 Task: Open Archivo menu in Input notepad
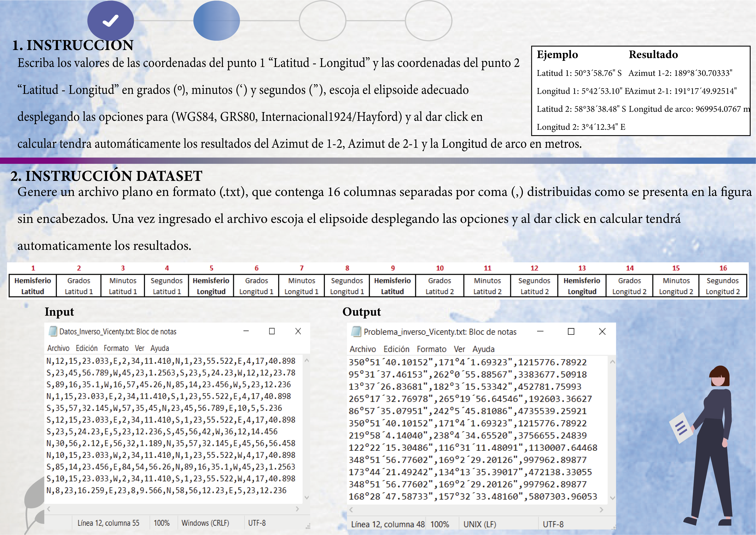pyautogui.click(x=58, y=348)
